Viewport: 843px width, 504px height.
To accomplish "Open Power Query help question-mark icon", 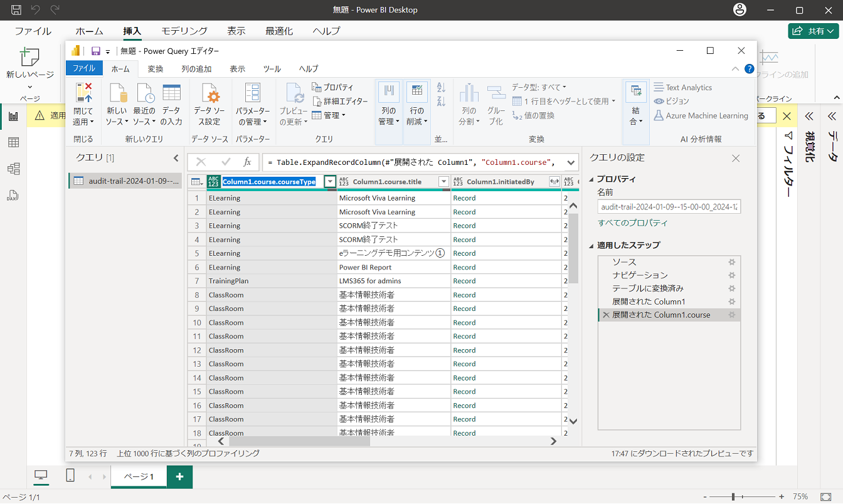I will 749,69.
